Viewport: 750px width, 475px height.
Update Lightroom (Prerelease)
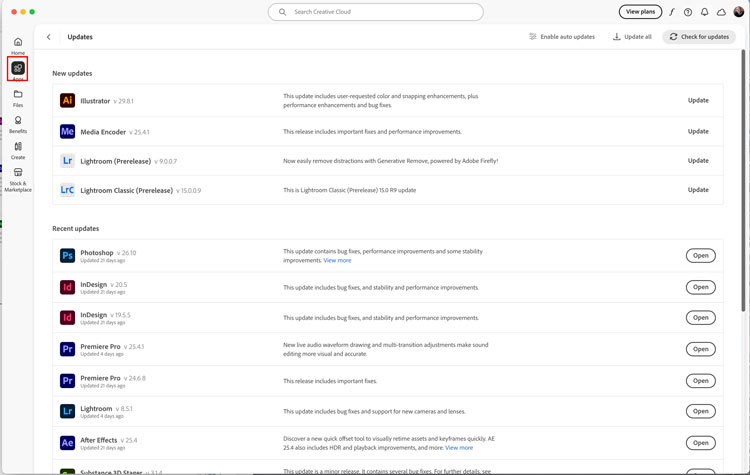click(698, 161)
